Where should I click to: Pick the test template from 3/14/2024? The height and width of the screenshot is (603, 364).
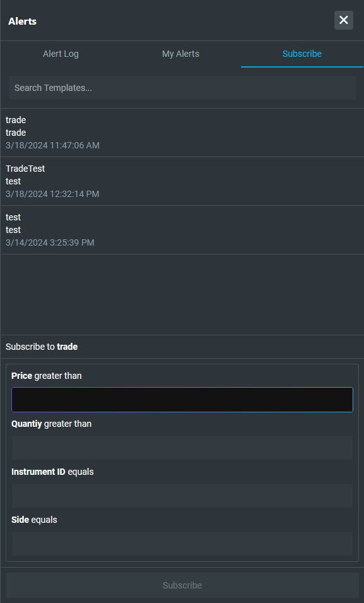coord(182,230)
